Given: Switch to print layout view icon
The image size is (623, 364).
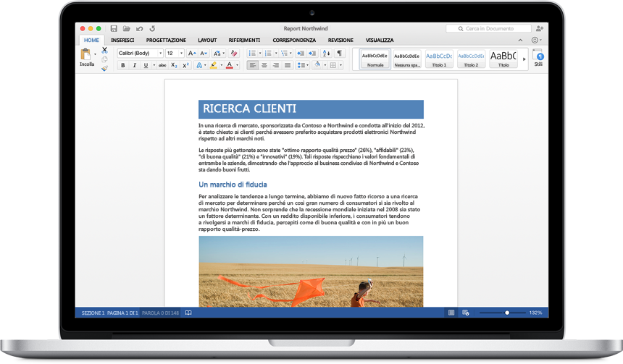Looking at the screenshot, I should pos(451,313).
